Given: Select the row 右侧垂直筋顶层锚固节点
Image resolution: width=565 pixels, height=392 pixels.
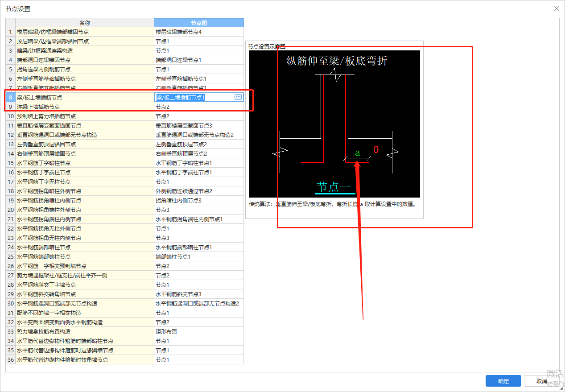Looking at the screenshot, I should click(x=125, y=153).
